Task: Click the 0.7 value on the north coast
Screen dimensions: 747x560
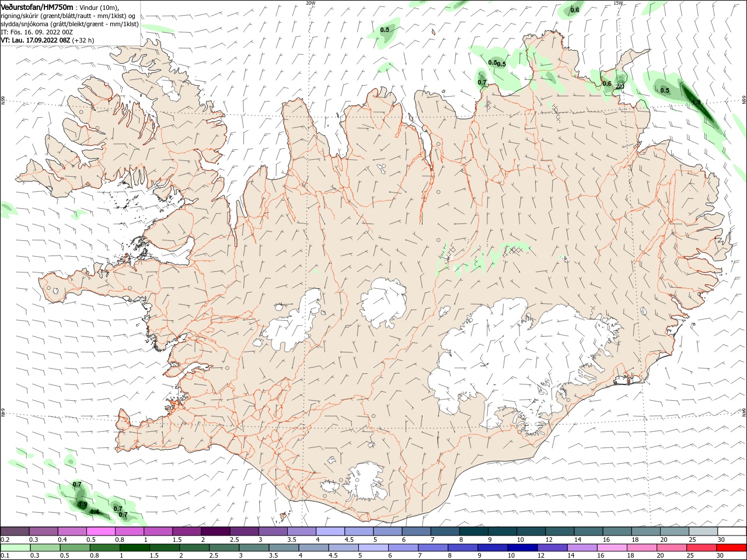Action: click(x=482, y=82)
